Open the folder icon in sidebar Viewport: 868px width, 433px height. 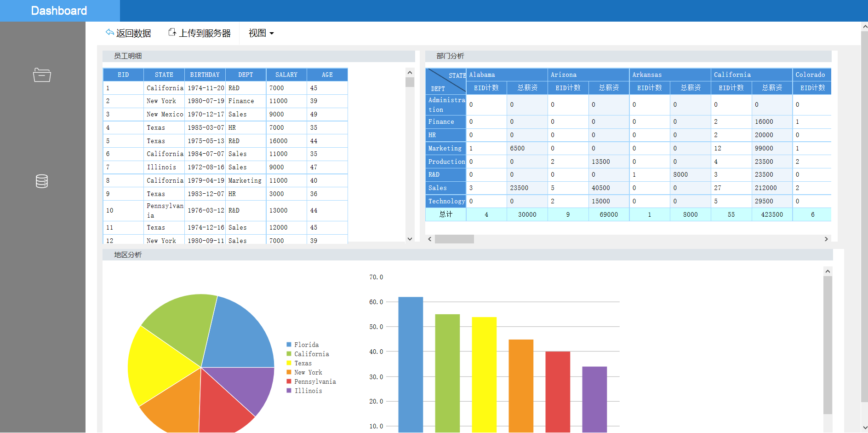(42, 75)
